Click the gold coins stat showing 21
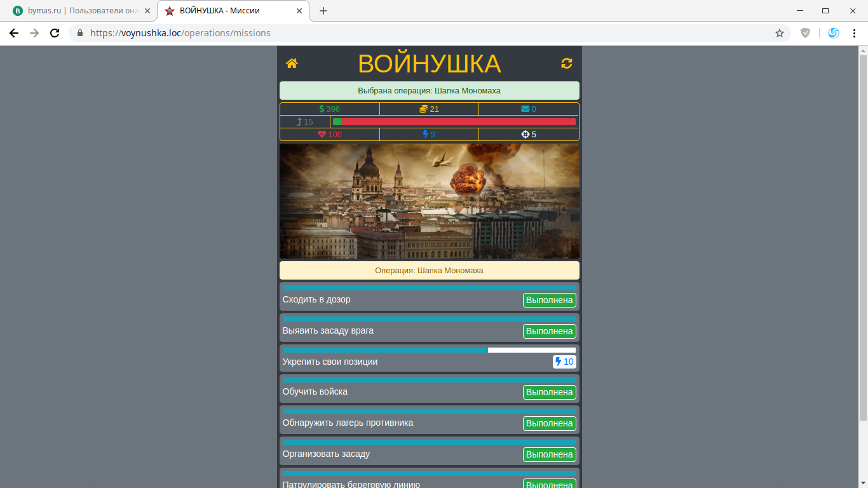 429,109
